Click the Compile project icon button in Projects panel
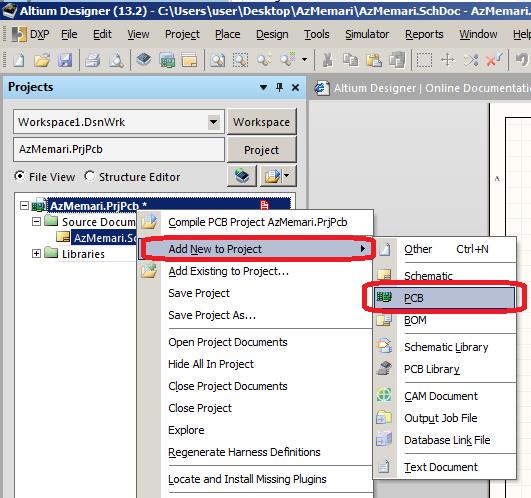This screenshot has width=531, height=498. pos(242,176)
